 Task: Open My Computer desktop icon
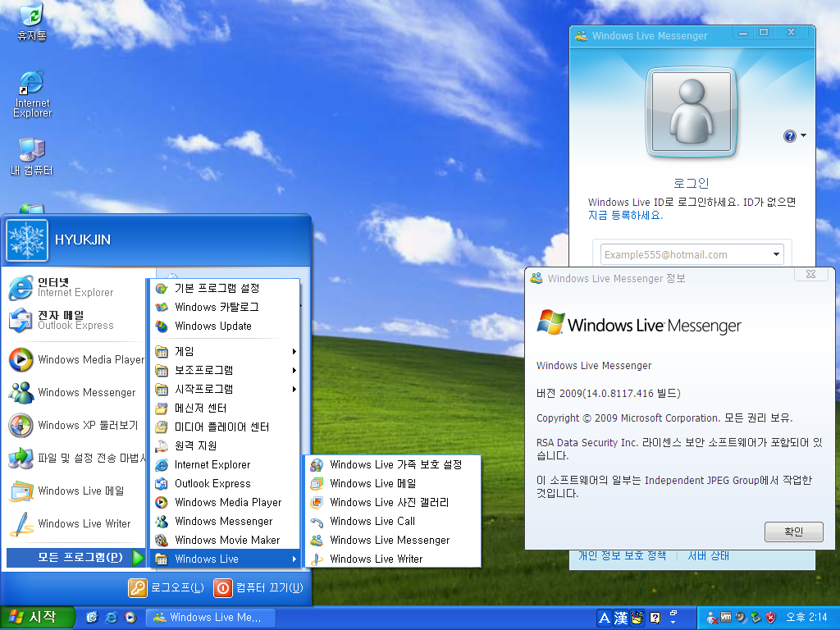(32, 157)
